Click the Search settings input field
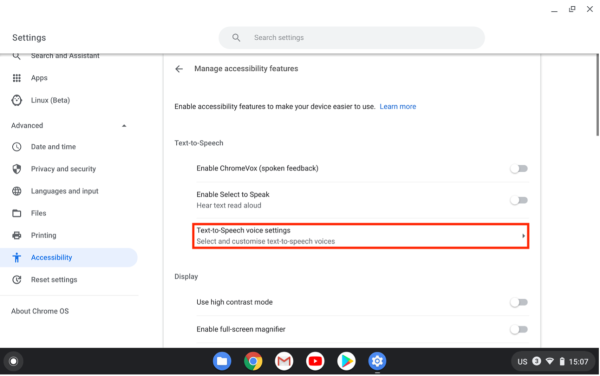Viewport: 600px width, 376px height. tap(352, 37)
